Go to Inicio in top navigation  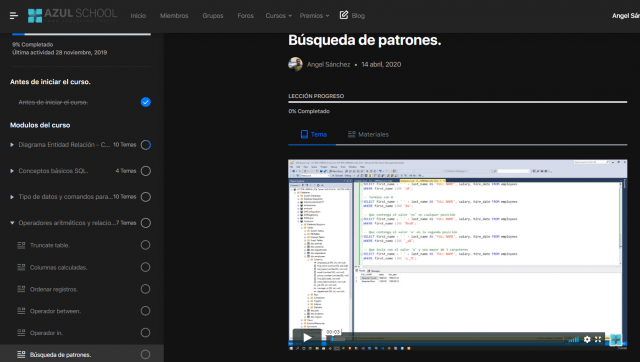[138, 16]
